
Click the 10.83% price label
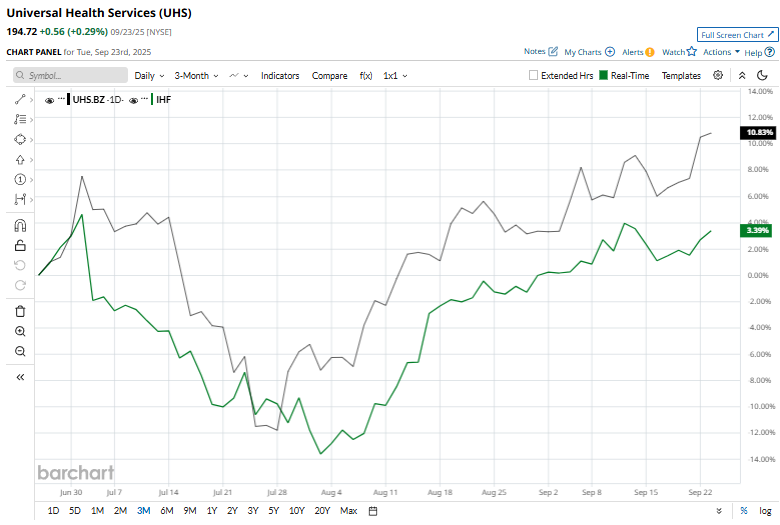click(760, 132)
